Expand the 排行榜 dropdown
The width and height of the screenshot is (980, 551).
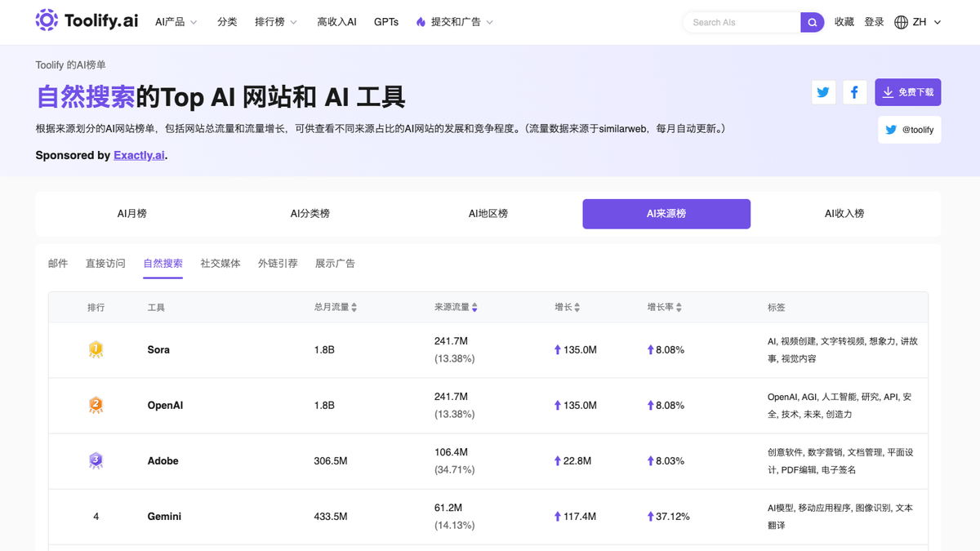click(276, 22)
